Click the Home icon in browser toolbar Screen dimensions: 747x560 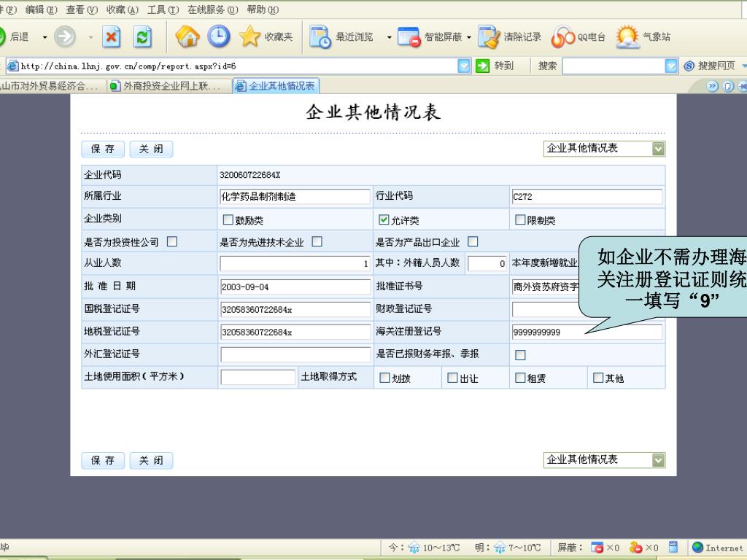(x=187, y=36)
